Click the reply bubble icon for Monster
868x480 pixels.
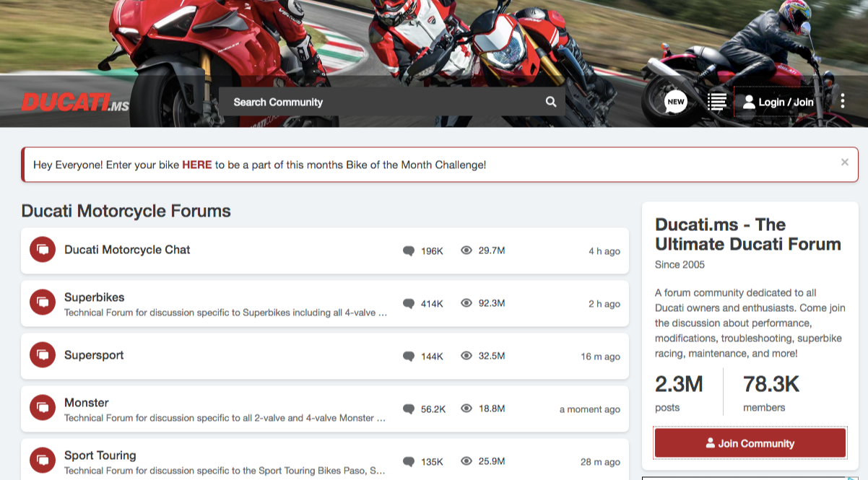pyautogui.click(x=409, y=409)
